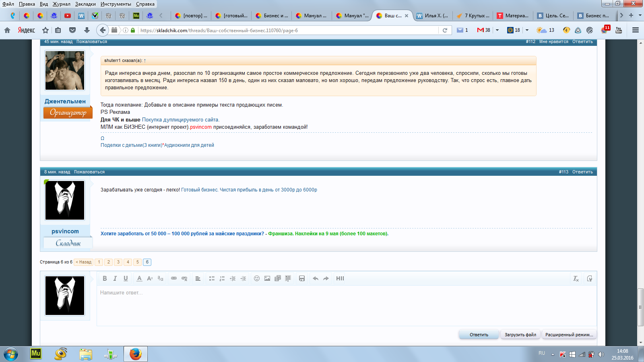This screenshot has width=644, height=362.
Task: Expand the dropdown arrow next to Gmail counter
Action: click(x=497, y=30)
